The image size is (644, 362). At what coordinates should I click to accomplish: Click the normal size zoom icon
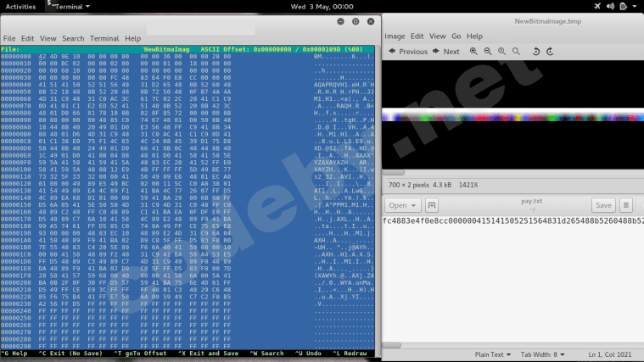point(502,52)
